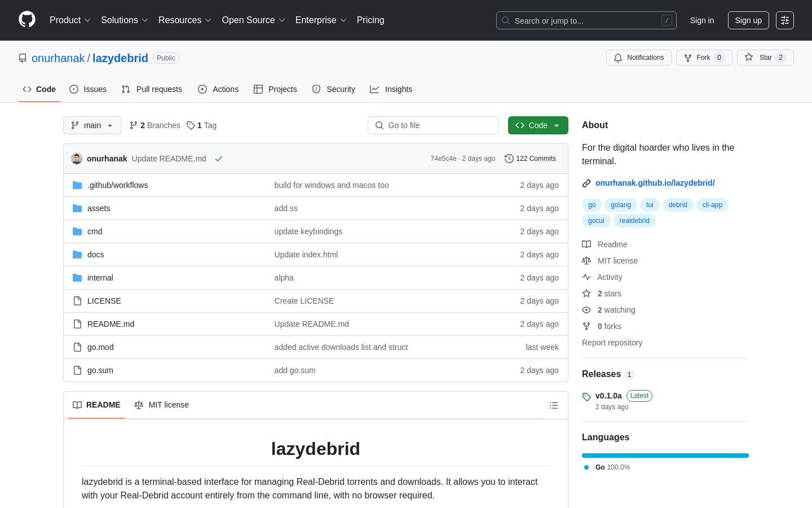Expand the Resources menu
The width and height of the screenshot is (812, 508).
185,20
